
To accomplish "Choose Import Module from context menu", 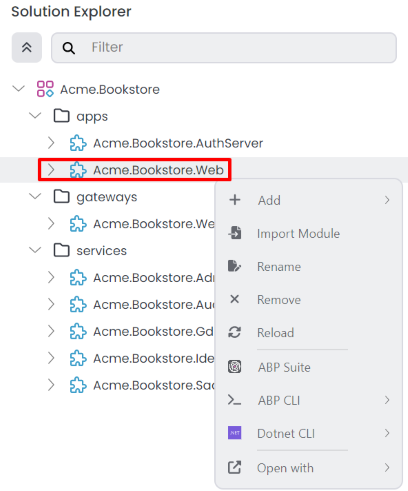I will tap(309, 233).
